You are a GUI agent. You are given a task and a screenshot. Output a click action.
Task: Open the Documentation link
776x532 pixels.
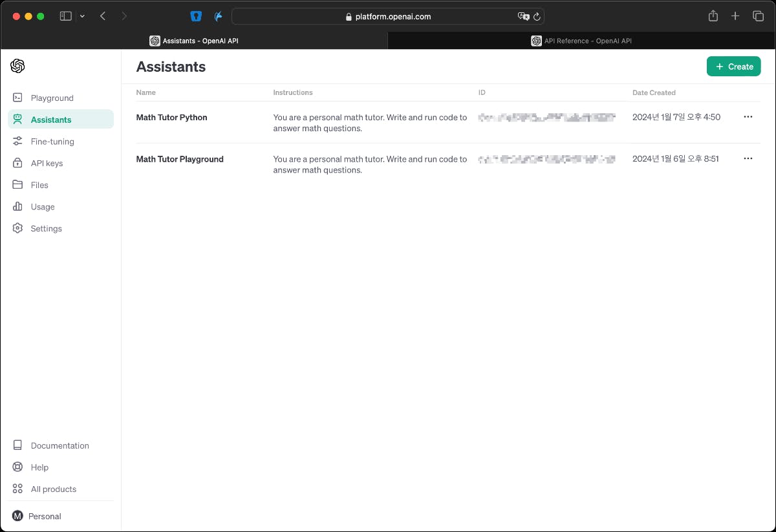(61, 445)
